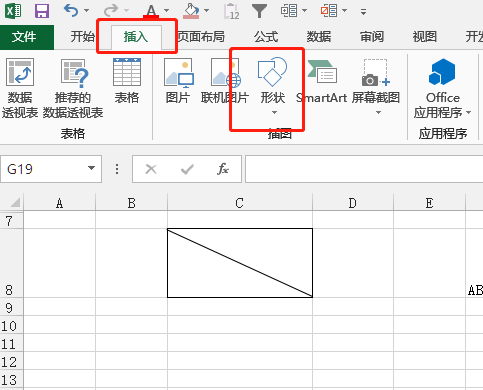
Task: Toggle the Filter funnel icon
Action: [259, 11]
